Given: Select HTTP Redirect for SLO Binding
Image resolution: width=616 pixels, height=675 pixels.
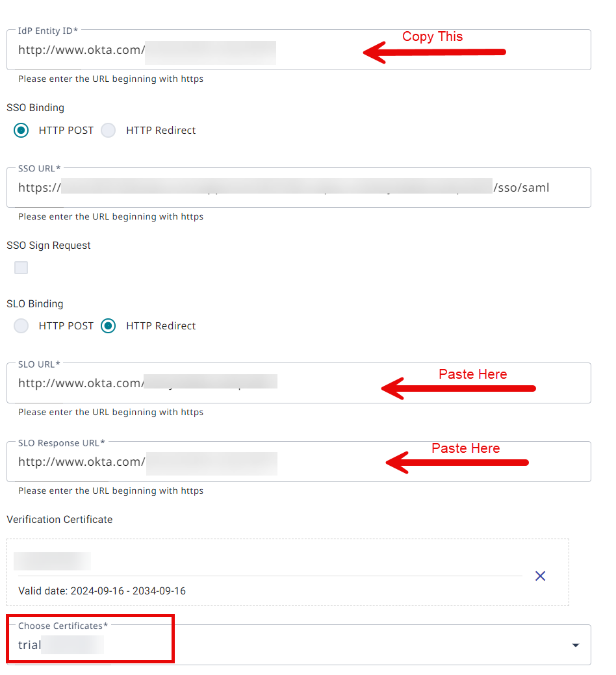Looking at the screenshot, I should tap(108, 325).
